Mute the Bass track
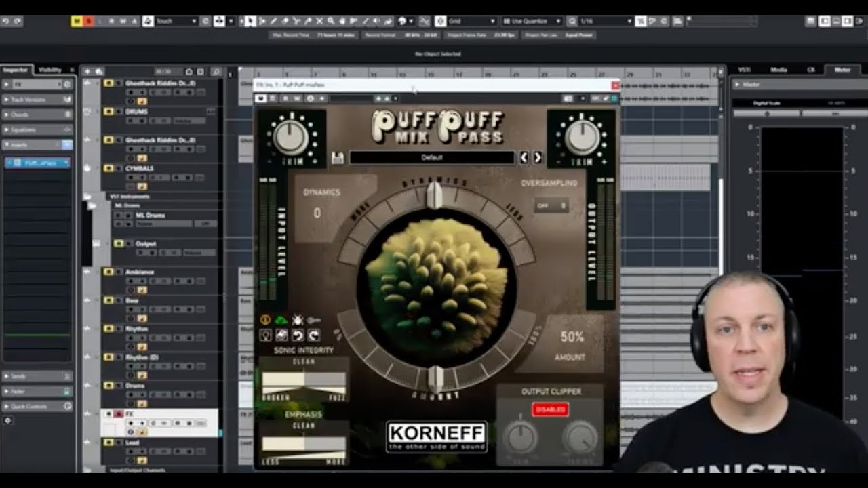 point(108,300)
